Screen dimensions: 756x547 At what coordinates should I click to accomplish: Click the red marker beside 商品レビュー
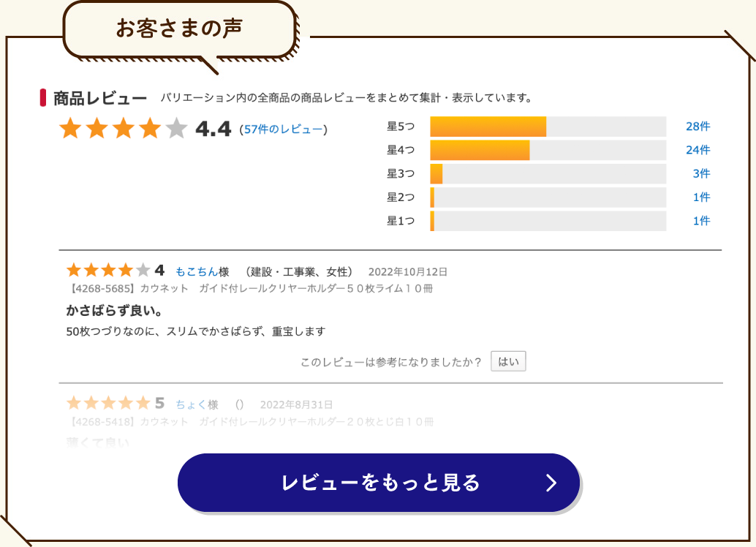click(43, 98)
